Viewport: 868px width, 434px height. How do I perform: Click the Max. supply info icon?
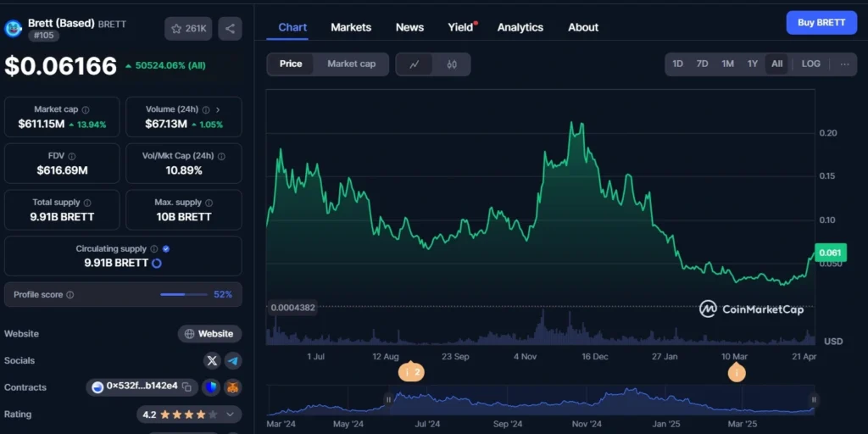tap(211, 203)
